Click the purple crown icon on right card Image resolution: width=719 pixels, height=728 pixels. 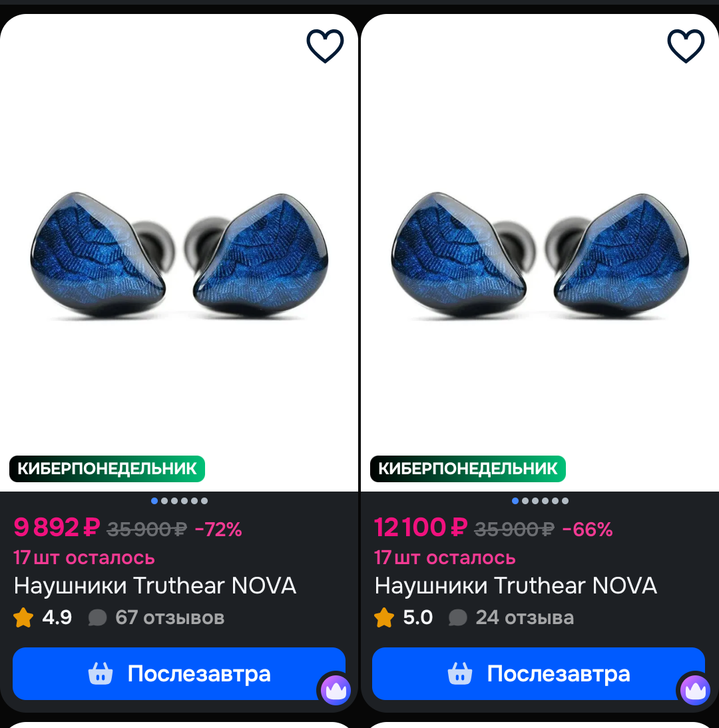695,691
